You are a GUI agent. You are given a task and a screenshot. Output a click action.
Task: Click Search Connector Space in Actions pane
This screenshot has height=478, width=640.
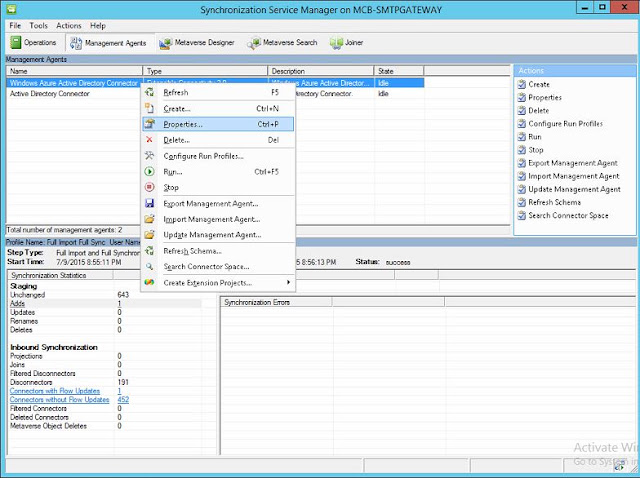tap(568, 216)
